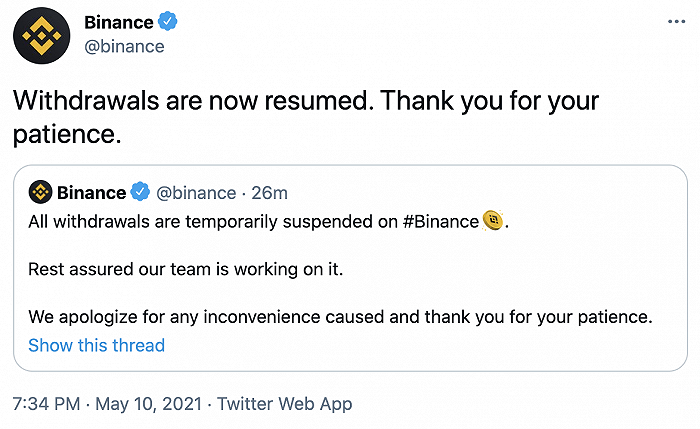Click the Binance name inside the quoted tweet
This screenshot has height=429, width=700.
tap(91, 192)
